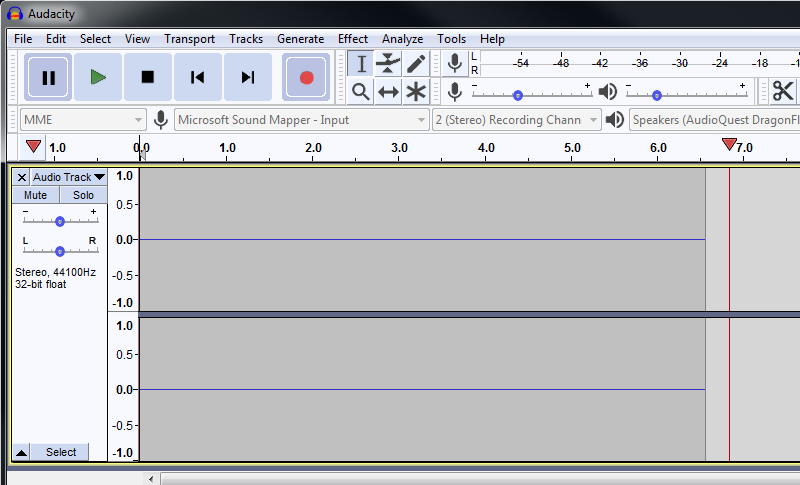Open the View menu
The width and height of the screenshot is (800, 485).
137,39
